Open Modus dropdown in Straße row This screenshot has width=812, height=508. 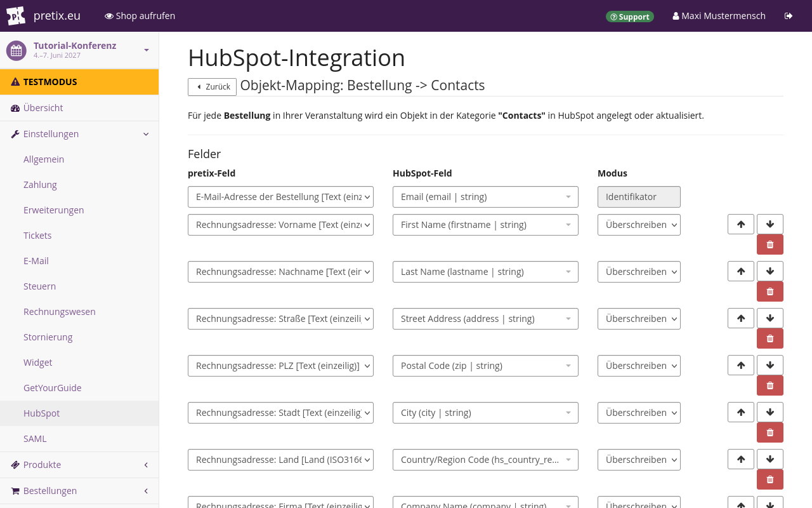(639, 319)
